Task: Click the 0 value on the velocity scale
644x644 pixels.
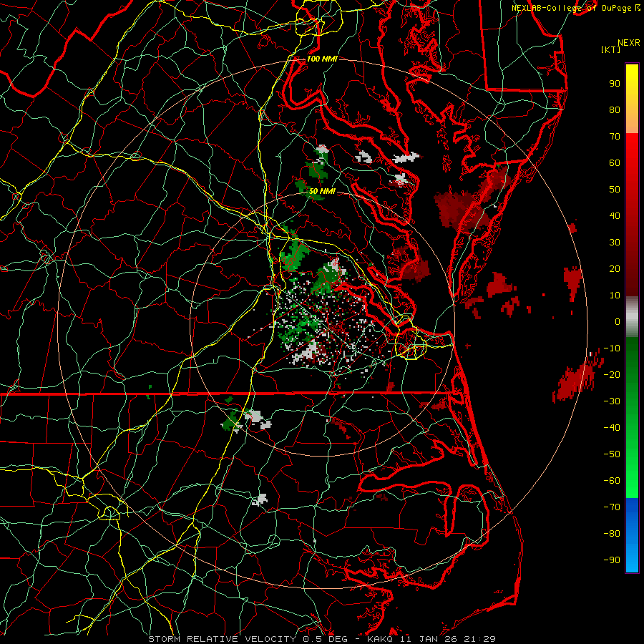Action: click(618, 321)
